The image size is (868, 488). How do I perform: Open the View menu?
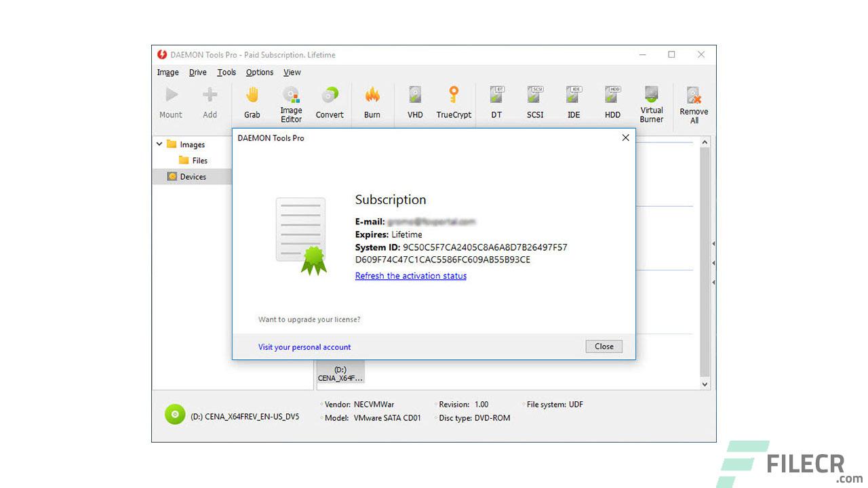click(292, 73)
